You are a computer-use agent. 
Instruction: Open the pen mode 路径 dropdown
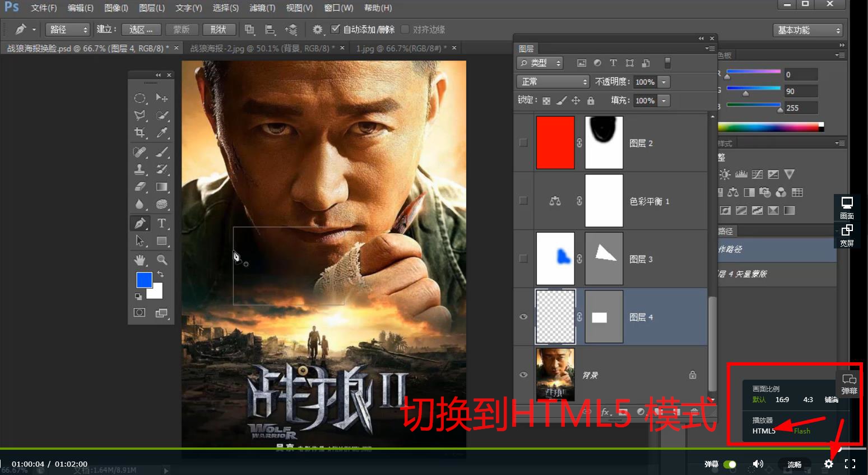[68, 29]
